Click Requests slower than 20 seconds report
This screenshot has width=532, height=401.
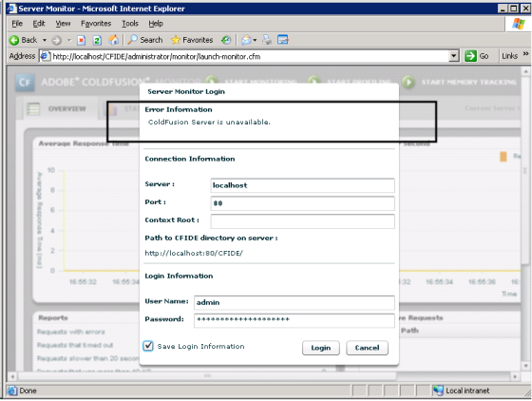point(87,358)
